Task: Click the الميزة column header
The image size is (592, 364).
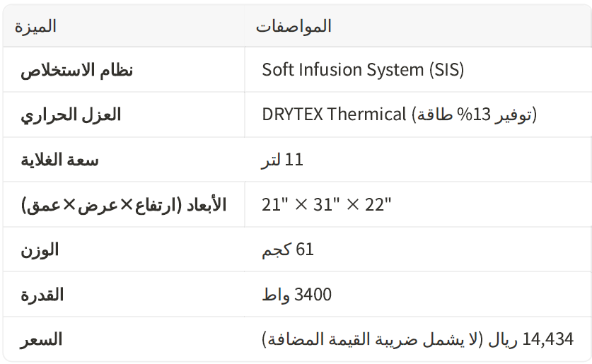Action: pos(35,27)
